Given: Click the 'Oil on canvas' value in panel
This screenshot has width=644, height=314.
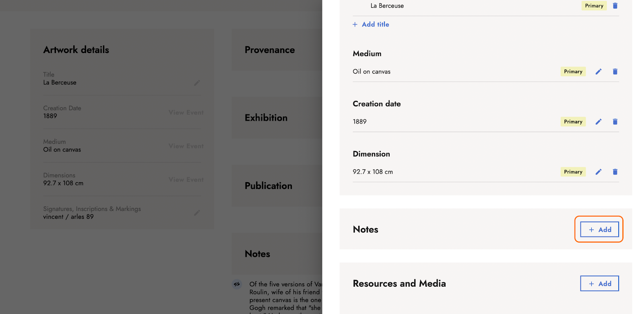Looking at the screenshot, I should tap(372, 72).
